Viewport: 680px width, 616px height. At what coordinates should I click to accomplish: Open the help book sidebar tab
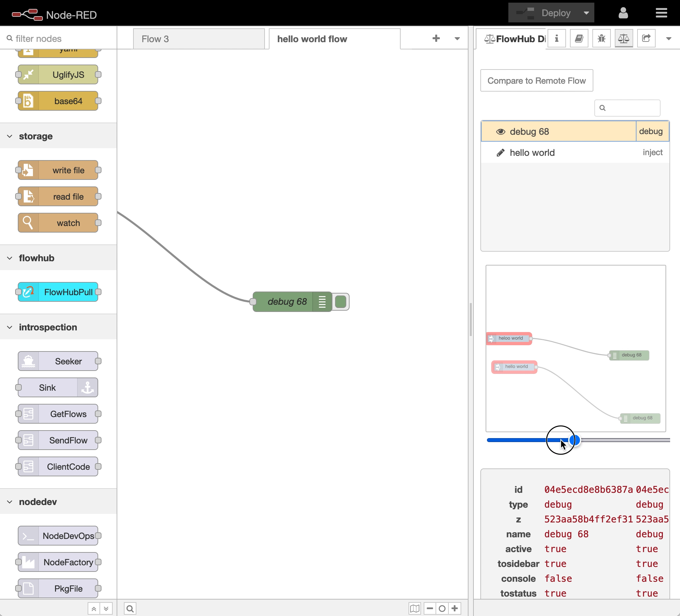tap(579, 39)
